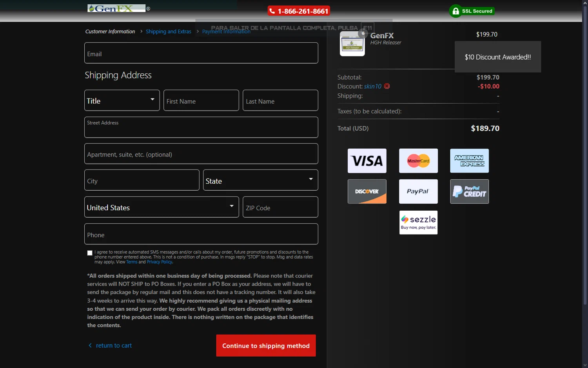Click the GenFX logo
Screen dimensions: 588x368
pyautogui.click(x=117, y=8)
